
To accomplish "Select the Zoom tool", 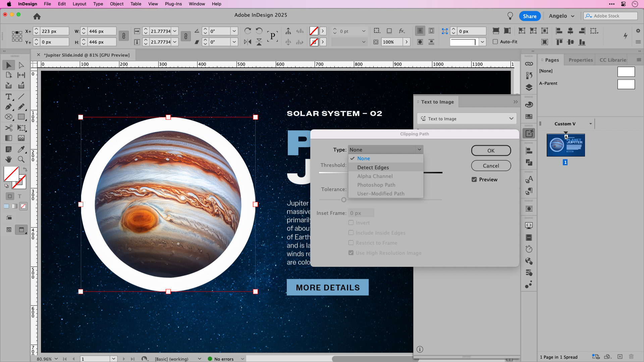I will point(21,159).
